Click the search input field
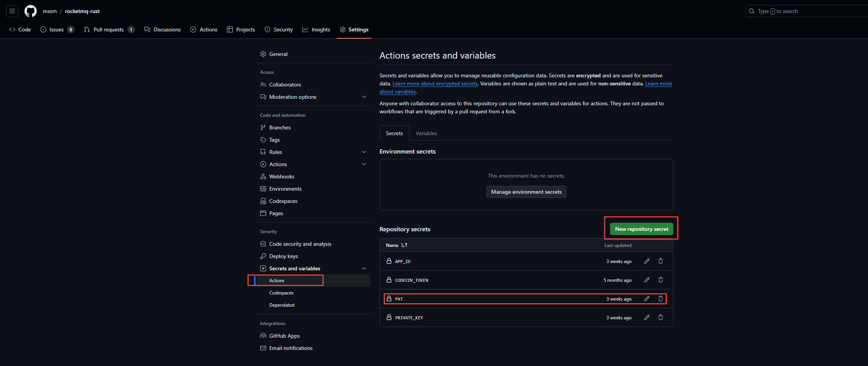Viewport: 868px width, 366px height. tap(803, 11)
